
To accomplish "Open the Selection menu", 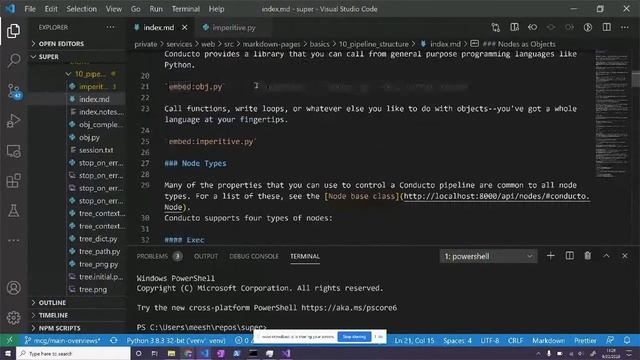I will 82,9.
